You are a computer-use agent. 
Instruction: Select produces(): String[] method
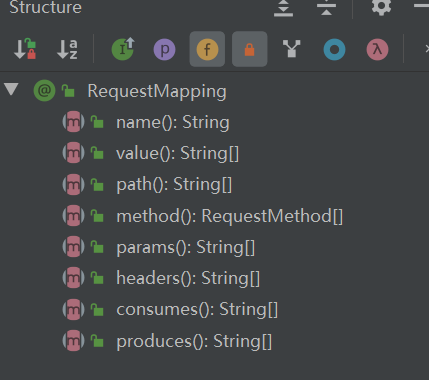[194, 341]
